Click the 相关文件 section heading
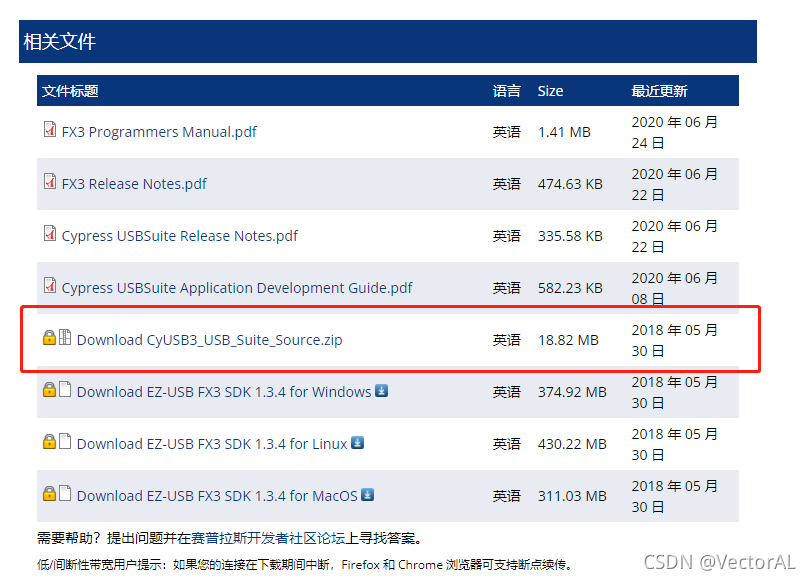Screen dimensions: 811x580 (59, 41)
